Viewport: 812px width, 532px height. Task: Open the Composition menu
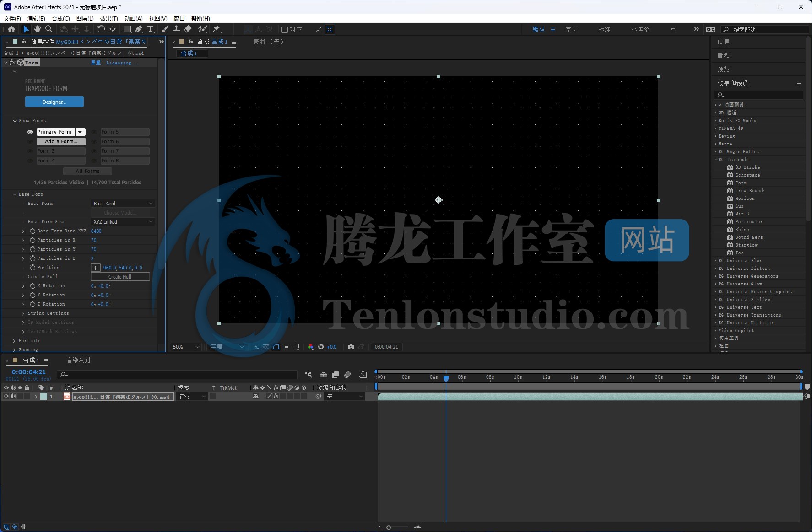pyautogui.click(x=61, y=18)
